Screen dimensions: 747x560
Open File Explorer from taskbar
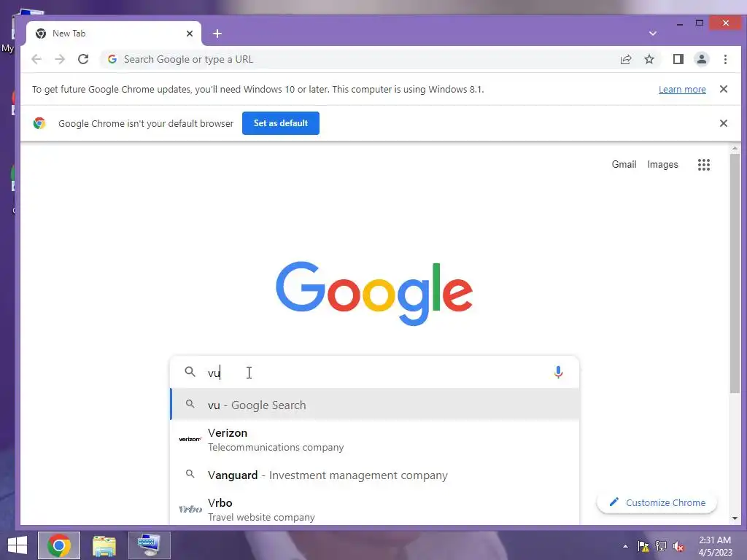click(104, 545)
